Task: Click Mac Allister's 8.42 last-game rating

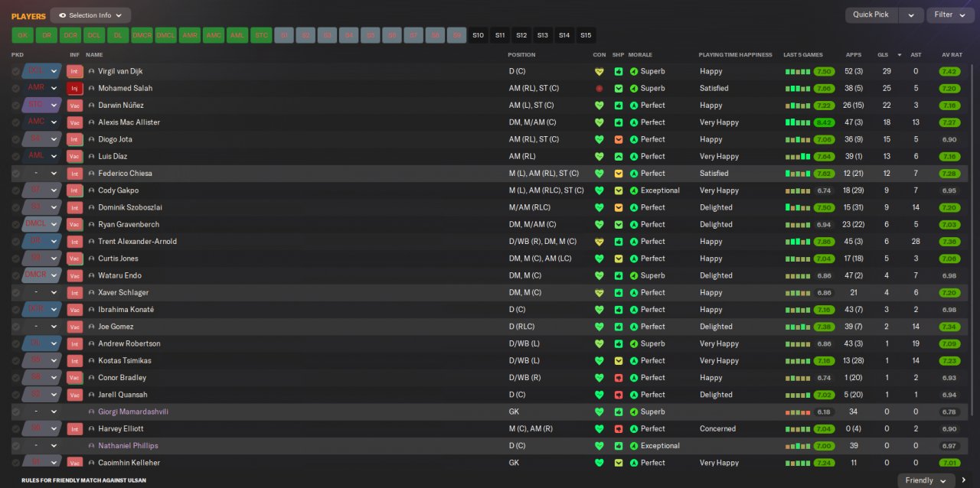Action: coord(825,122)
